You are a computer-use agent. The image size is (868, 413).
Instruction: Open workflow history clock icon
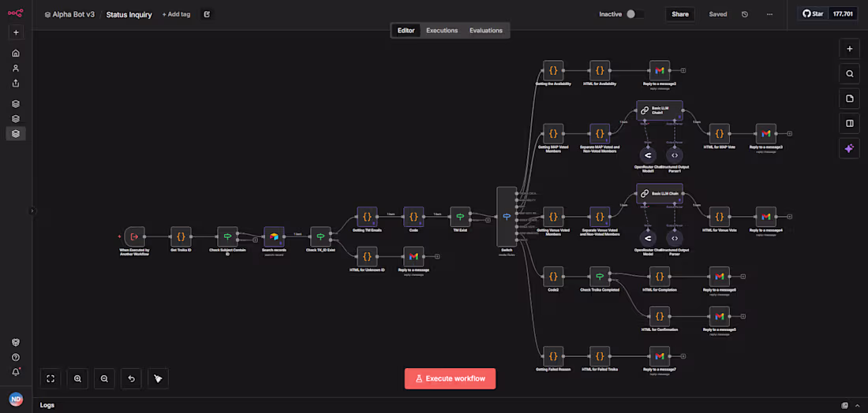[745, 14]
